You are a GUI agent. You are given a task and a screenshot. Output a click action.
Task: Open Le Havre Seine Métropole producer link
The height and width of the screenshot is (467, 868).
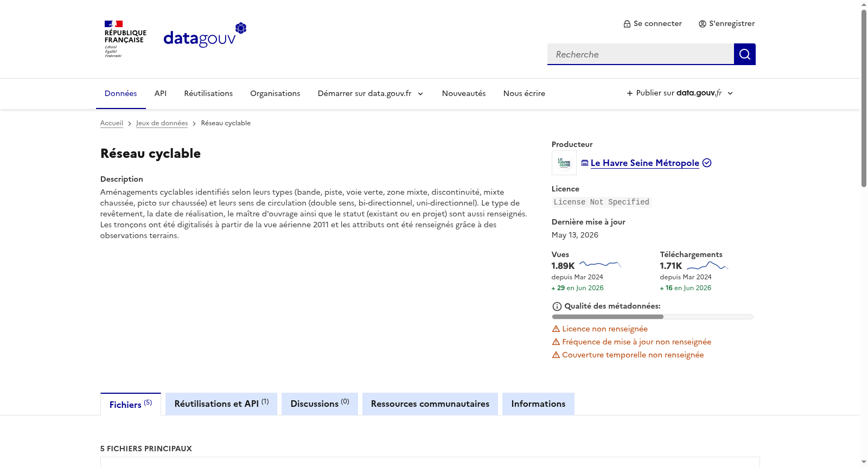click(644, 163)
